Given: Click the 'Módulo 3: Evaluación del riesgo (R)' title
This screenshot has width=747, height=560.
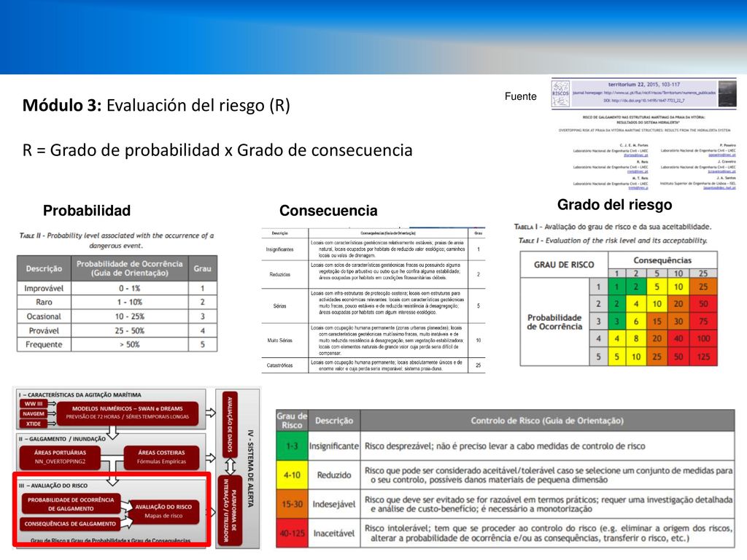Looking at the screenshot, I should coord(156,105).
